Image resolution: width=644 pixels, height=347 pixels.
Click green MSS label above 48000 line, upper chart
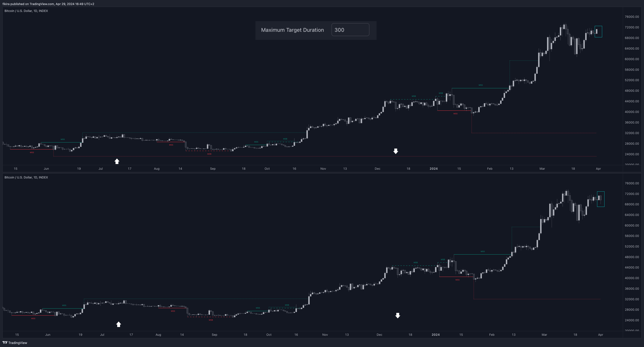click(x=481, y=85)
